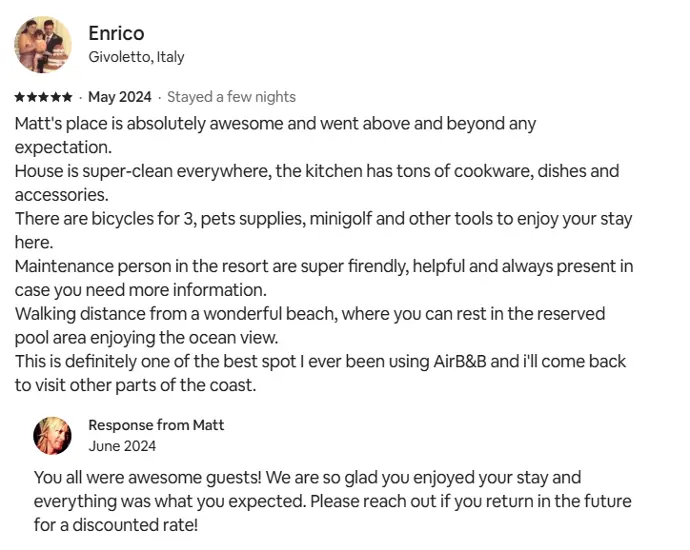Image resolution: width=690 pixels, height=550 pixels.
Task: Click the June 2024 response date
Action: click(x=122, y=446)
